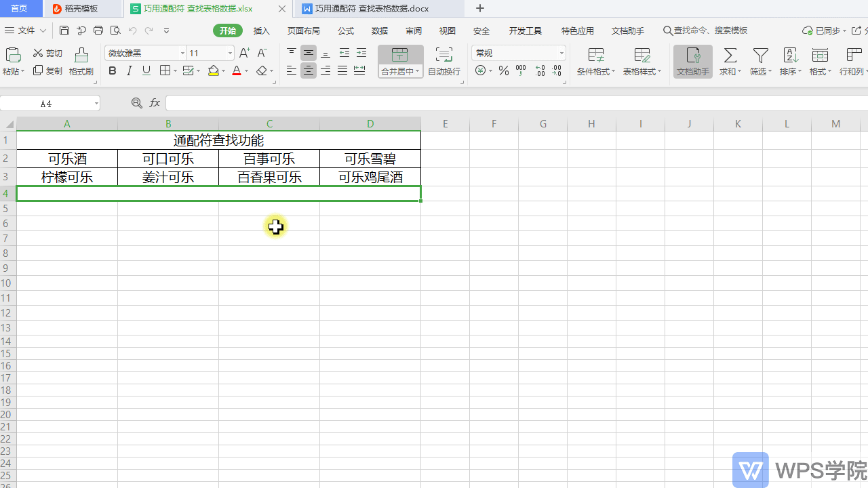
Task: Toggle underline formatting
Action: (146, 70)
